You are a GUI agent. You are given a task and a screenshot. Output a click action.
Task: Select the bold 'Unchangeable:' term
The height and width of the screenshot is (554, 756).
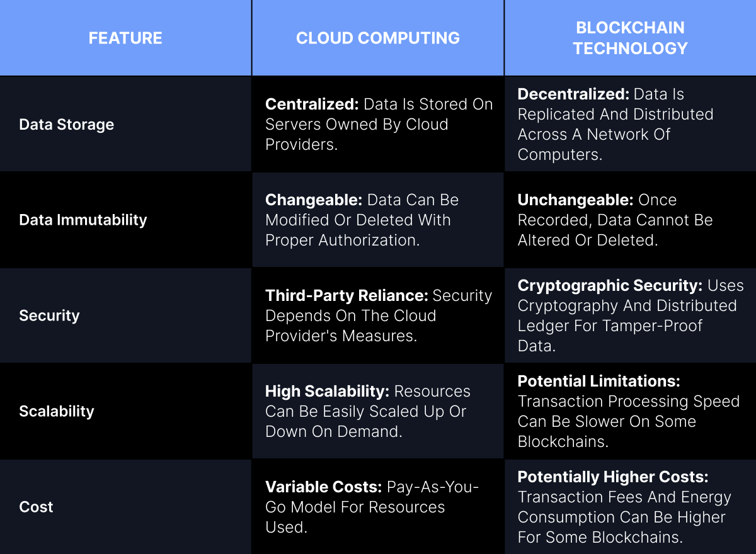[x=575, y=200]
